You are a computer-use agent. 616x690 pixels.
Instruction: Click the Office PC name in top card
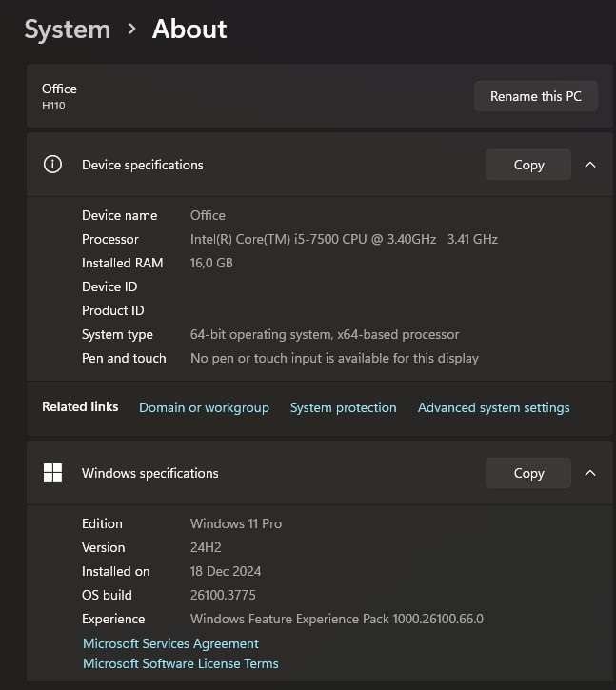click(59, 89)
